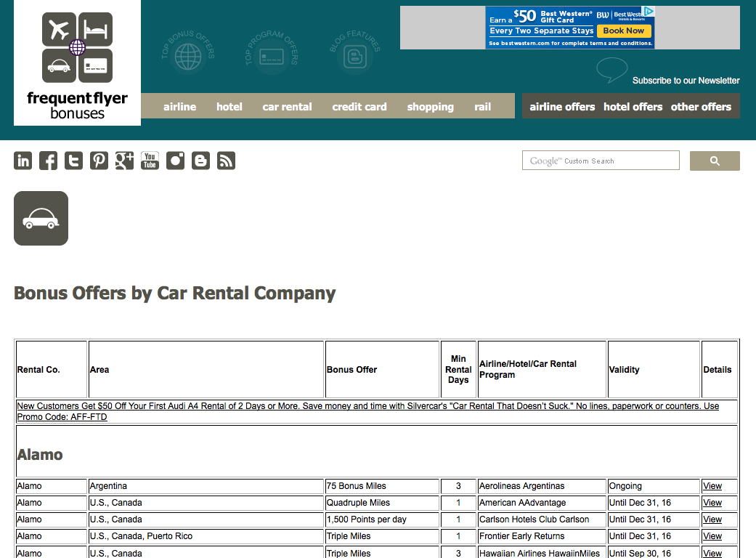
Task: Click the Quadruple Miles cell
Action: coord(382,503)
